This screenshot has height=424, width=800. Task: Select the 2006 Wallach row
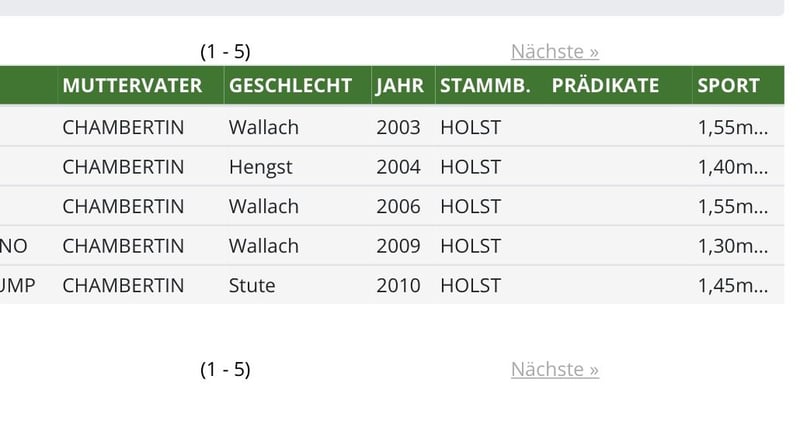[x=392, y=206]
